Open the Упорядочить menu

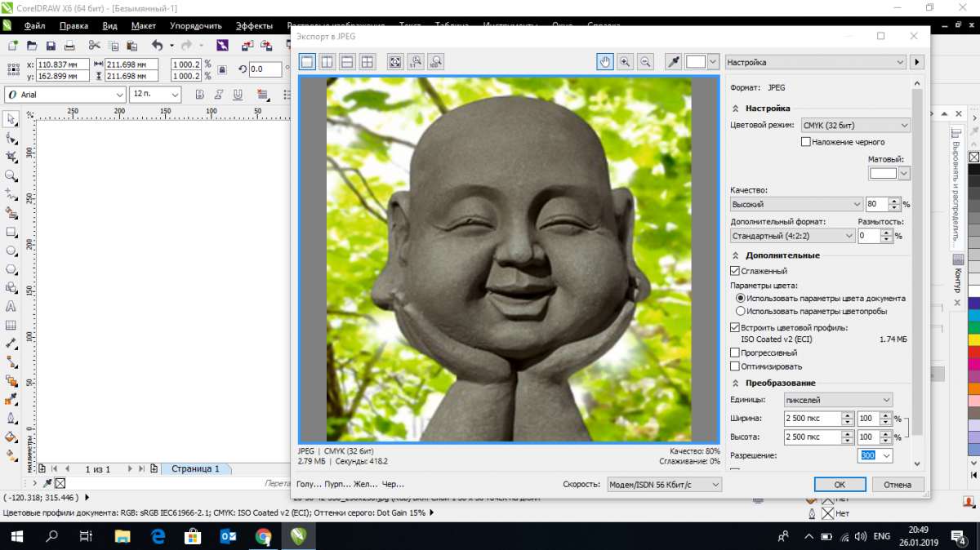pyautogui.click(x=196, y=25)
